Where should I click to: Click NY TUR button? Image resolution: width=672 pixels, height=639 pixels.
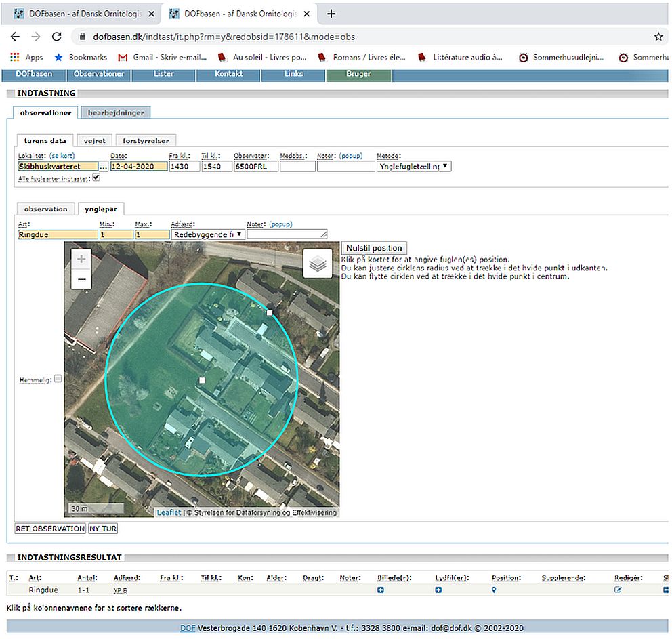coord(103,529)
